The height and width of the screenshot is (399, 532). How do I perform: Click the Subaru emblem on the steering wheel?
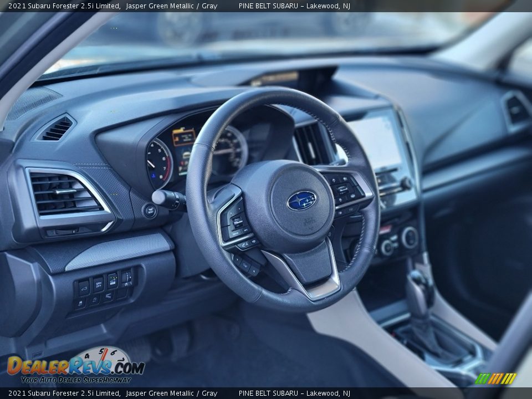301,201
